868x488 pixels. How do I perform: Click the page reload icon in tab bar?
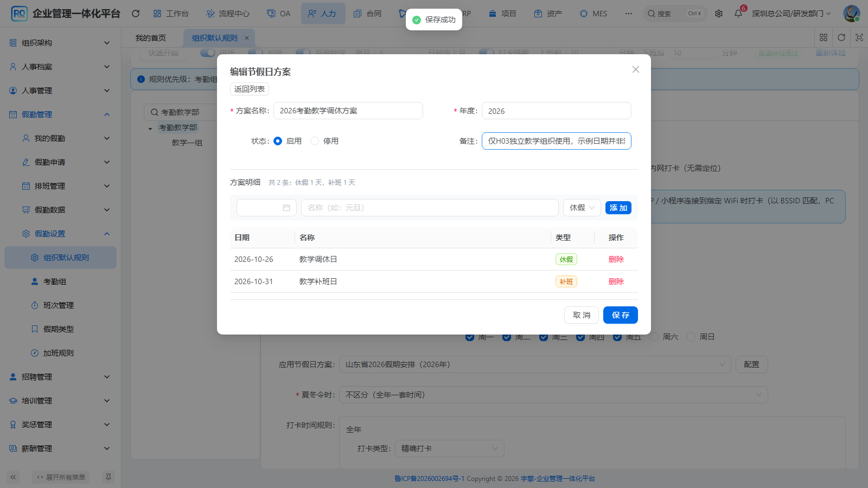[841, 37]
